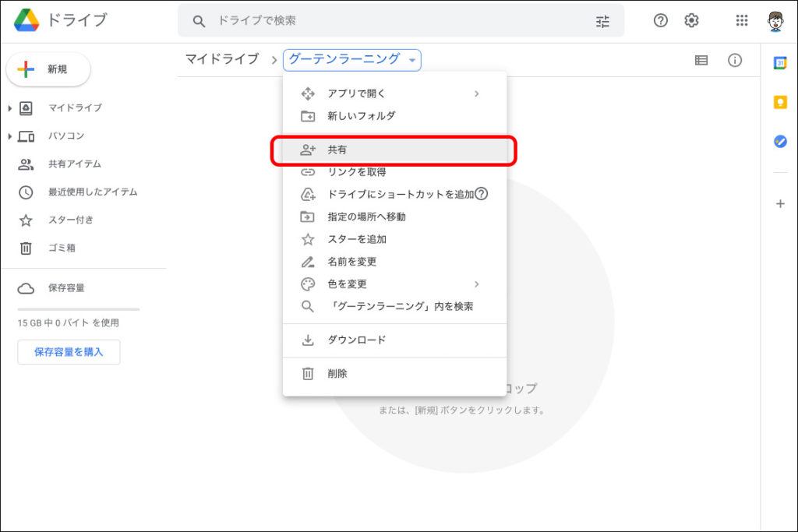Open Google Keep side panel icon
This screenshot has width=798, height=532.
[x=779, y=102]
